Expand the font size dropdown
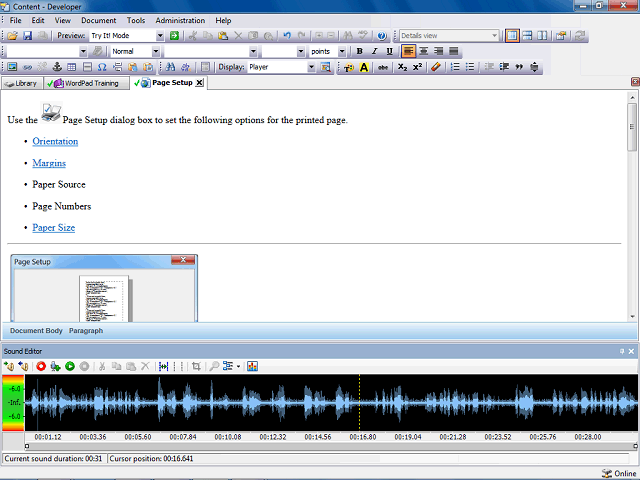The height and width of the screenshot is (480, 640). [x=301, y=51]
